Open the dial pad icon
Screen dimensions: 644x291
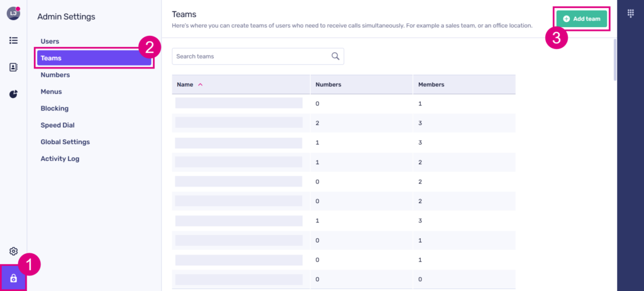click(631, 14)
